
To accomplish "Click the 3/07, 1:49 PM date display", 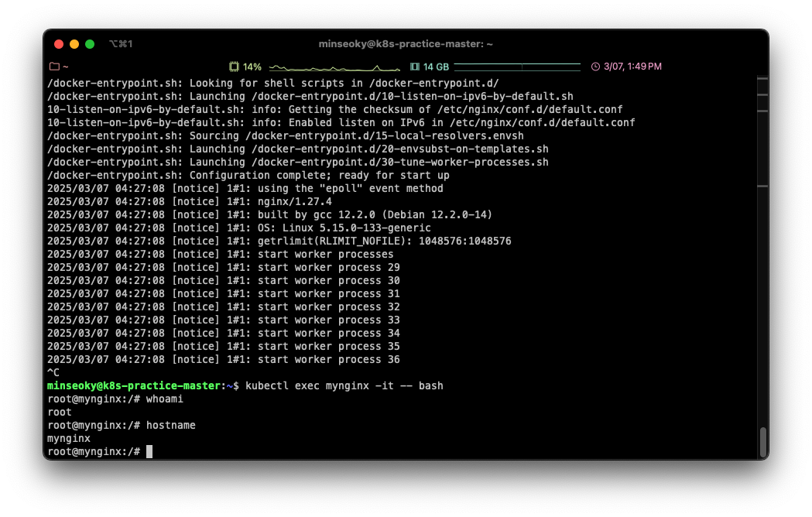I will point(632,67).
